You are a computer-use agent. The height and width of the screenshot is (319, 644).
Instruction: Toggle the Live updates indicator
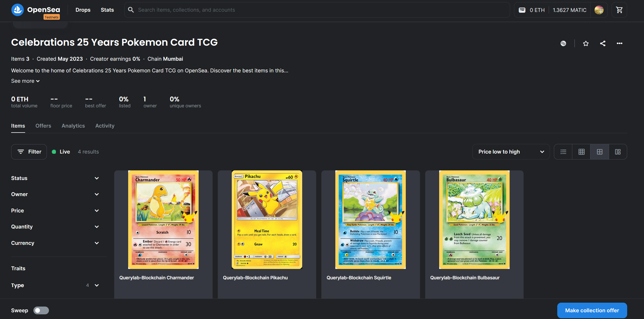pyautogui.click(x=61, y=152)
